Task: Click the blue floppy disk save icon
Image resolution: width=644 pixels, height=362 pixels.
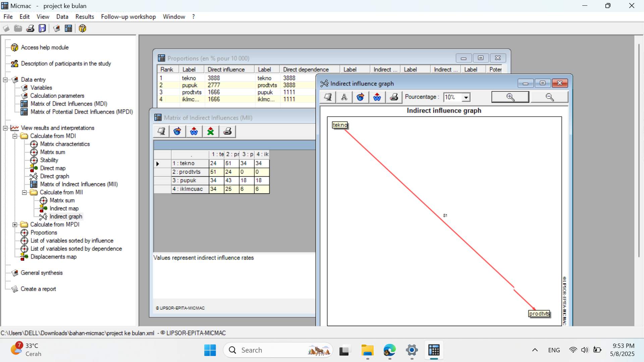Action: 42,28
